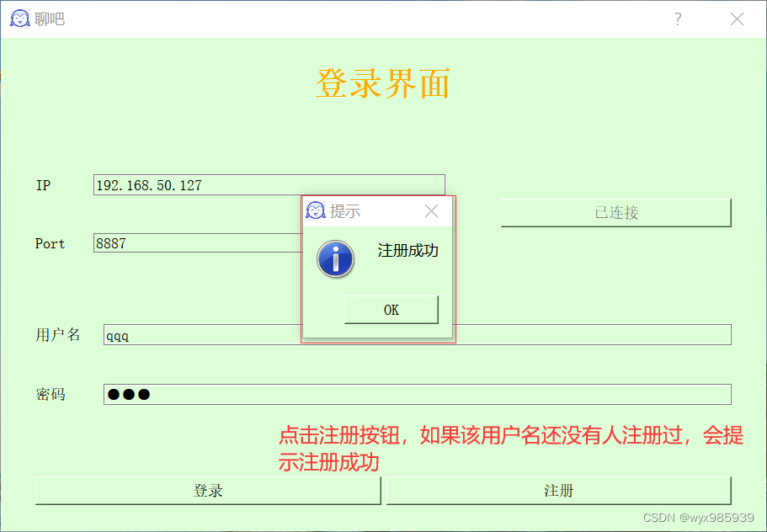This screenshot has height=532, width=767.
Task: Close the 提示 dialog with X
Action: coord(431,211)
